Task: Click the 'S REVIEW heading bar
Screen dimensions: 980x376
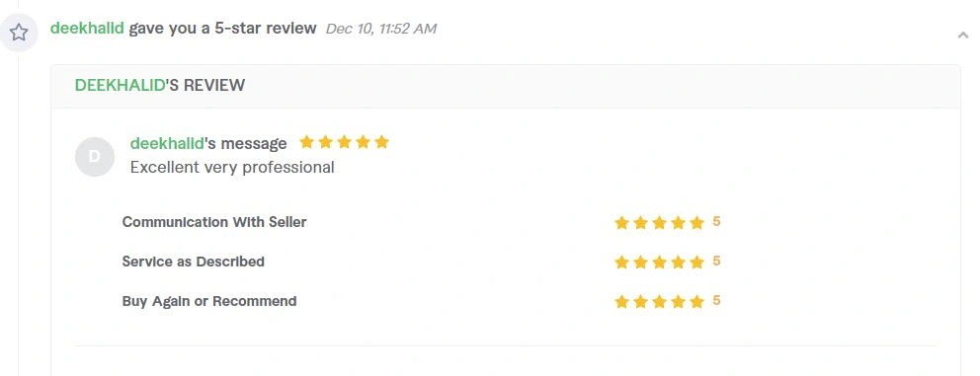Action: pos(506,86)
